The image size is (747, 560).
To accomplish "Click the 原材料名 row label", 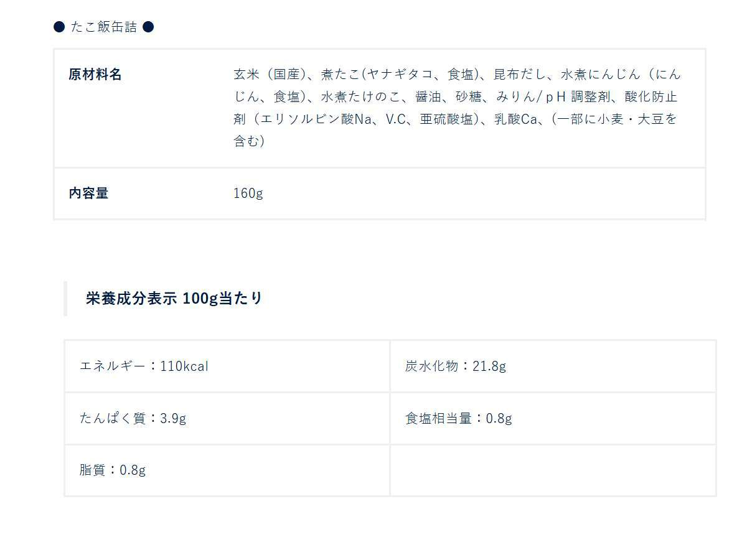I will click(x=95, y=75).
